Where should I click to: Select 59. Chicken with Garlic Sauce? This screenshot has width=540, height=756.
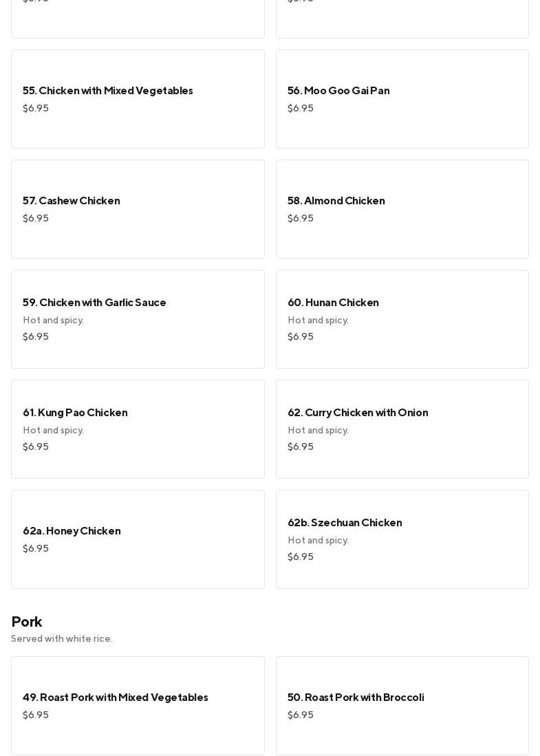tap(138, 319)
